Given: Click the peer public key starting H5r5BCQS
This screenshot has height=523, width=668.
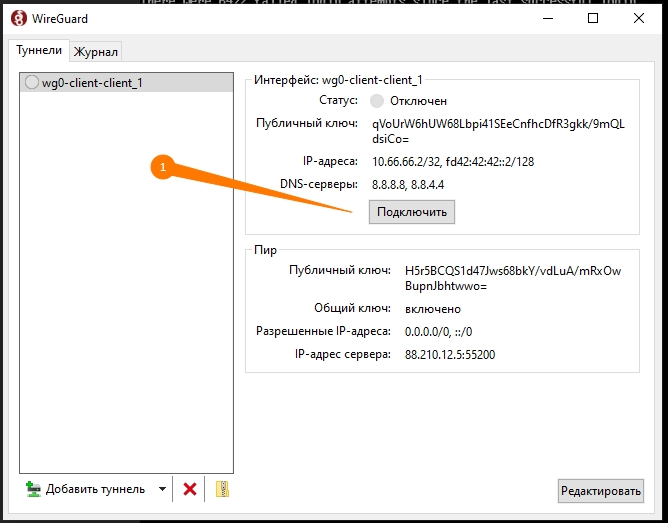Looking at the screenshot, I should [513, 278].
